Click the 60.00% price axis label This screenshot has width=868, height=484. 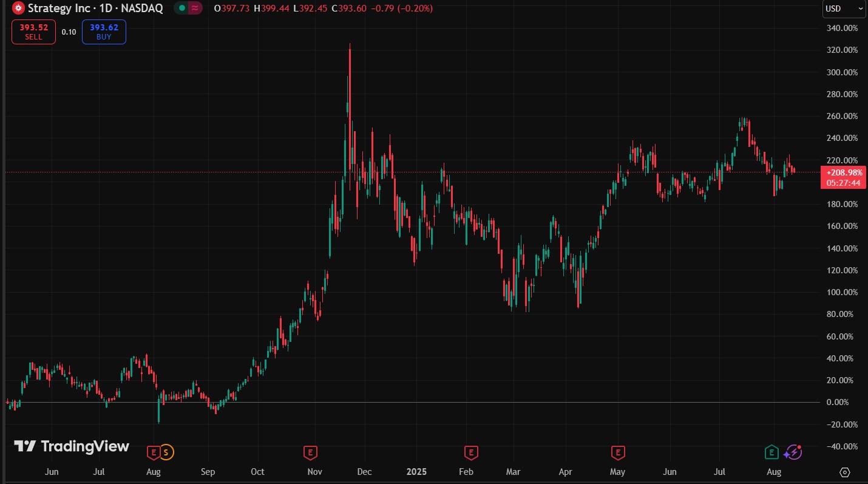(x=841, y=336)
